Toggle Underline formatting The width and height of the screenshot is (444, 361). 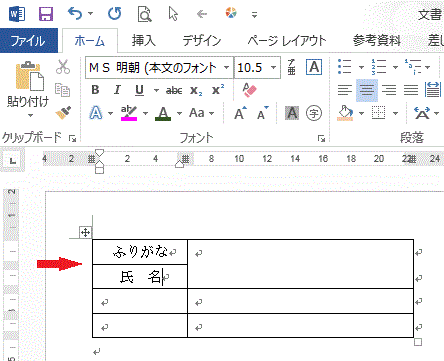[x=139, y=90]
